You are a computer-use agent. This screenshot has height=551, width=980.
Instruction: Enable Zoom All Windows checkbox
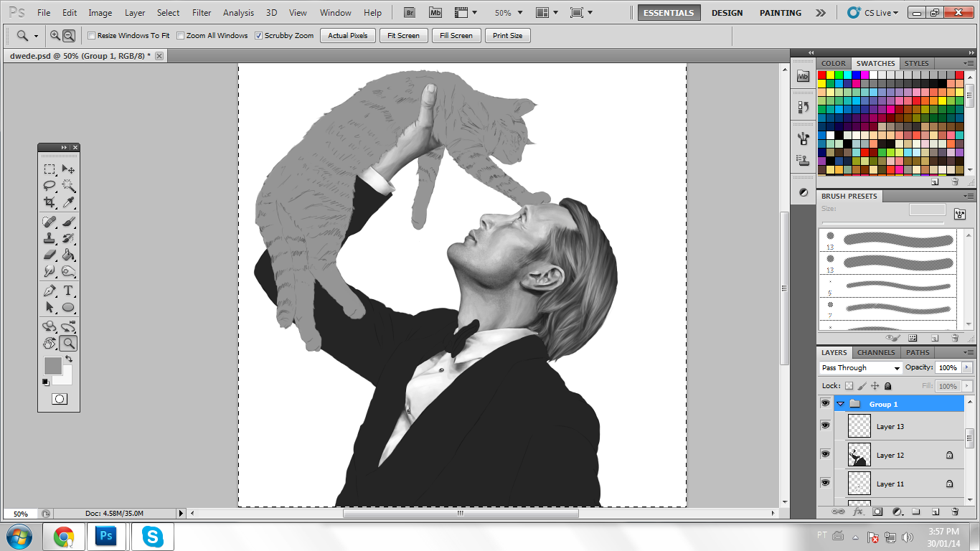(181, 35)
